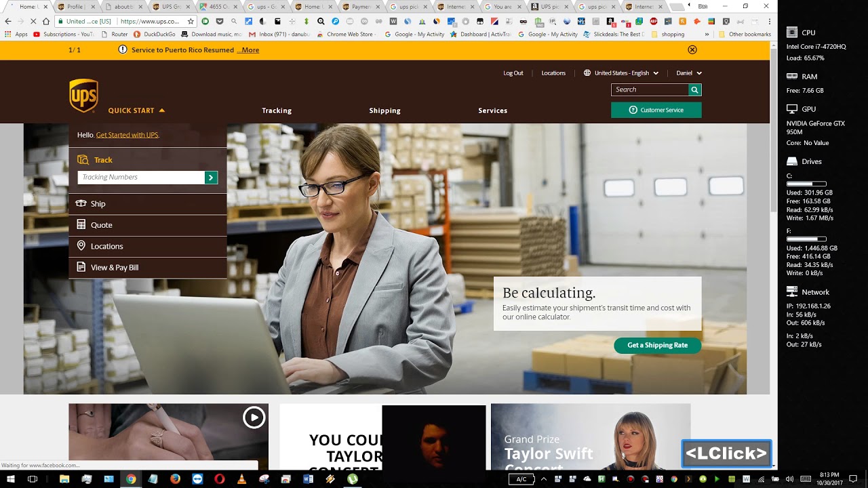Open Other bookmarks folder
This screenshot has height=488, width=868.
coord(745,34)
